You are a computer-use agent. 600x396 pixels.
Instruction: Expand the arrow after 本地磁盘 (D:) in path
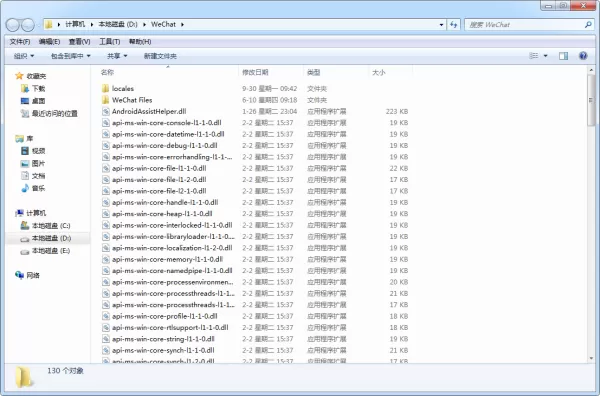coord(144,24)
